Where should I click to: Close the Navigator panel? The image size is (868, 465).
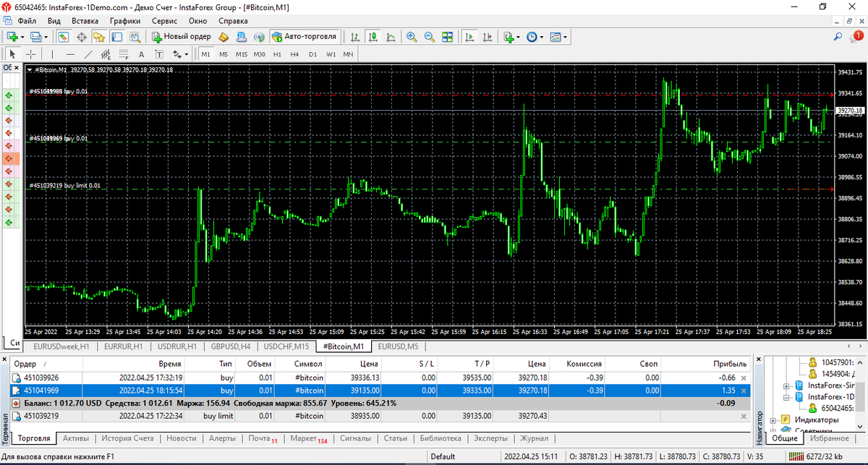click(759, 359)
